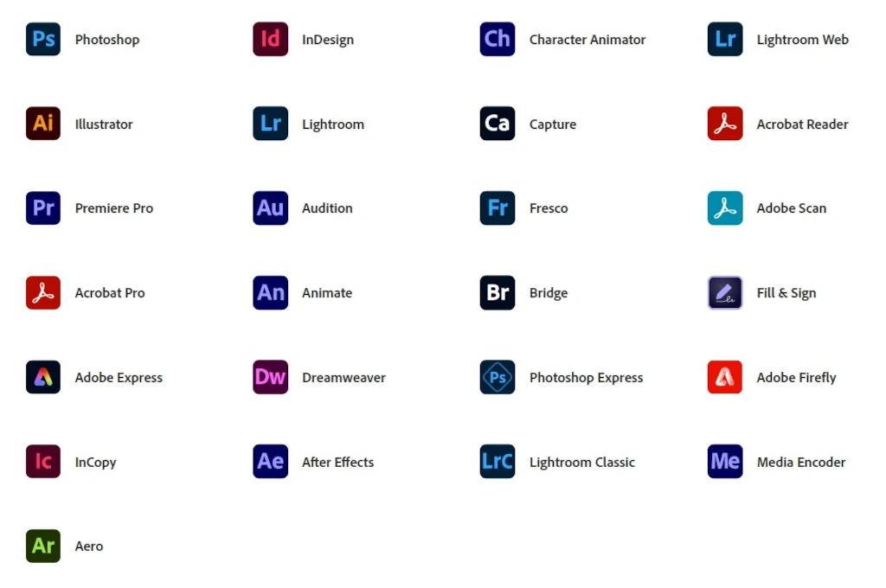The width and height of the screenshot is (886, 588).
Task: Open the Photoshop app icon
Action: 42,39
